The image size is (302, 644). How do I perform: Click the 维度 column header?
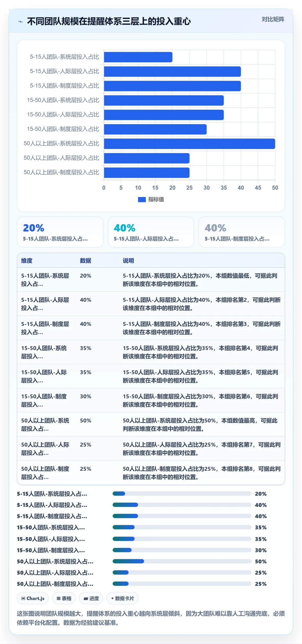pyautogui.click(x=27, y=261)
